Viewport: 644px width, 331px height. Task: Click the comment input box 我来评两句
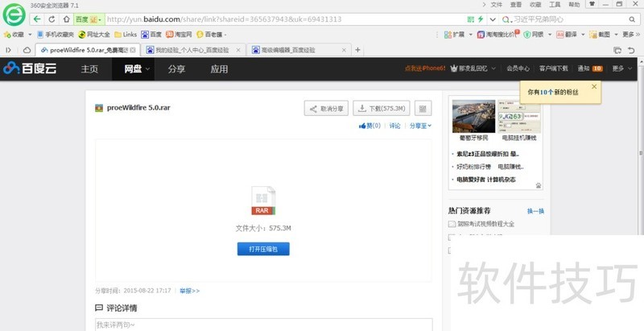pos(264,325)
